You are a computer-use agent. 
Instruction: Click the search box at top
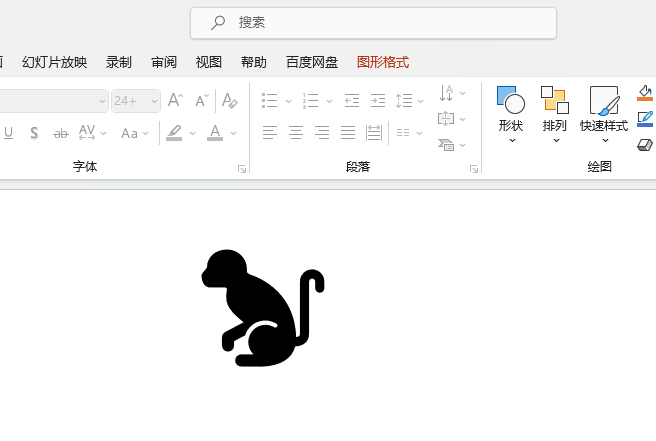[x=373, y=23]
